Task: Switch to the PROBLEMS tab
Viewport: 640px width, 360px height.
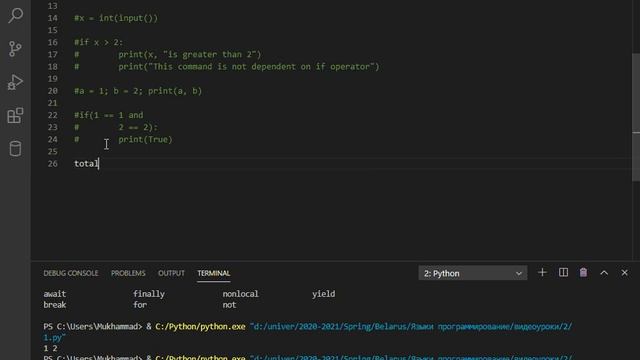Action: [128, 273]
